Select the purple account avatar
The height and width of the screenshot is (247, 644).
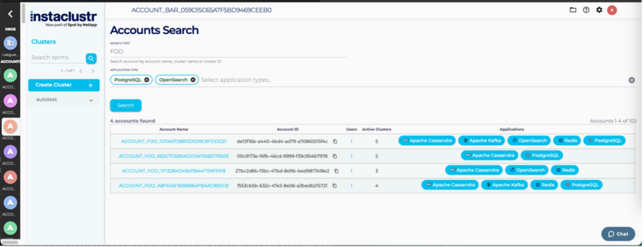coord(10,152)
